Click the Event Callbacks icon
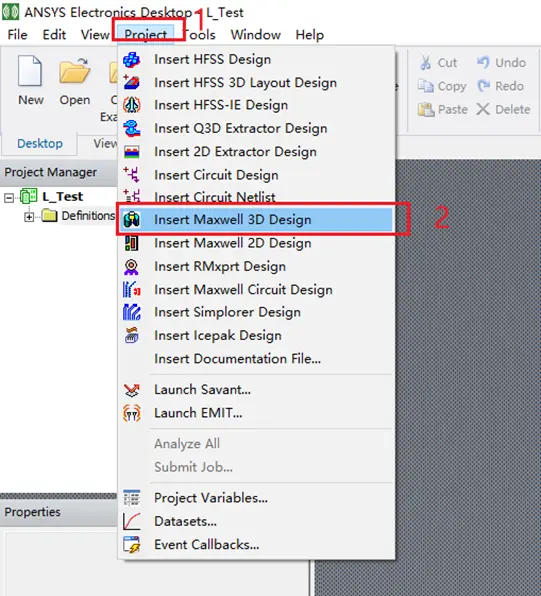The image size is (541, 596). click(132, 545)
